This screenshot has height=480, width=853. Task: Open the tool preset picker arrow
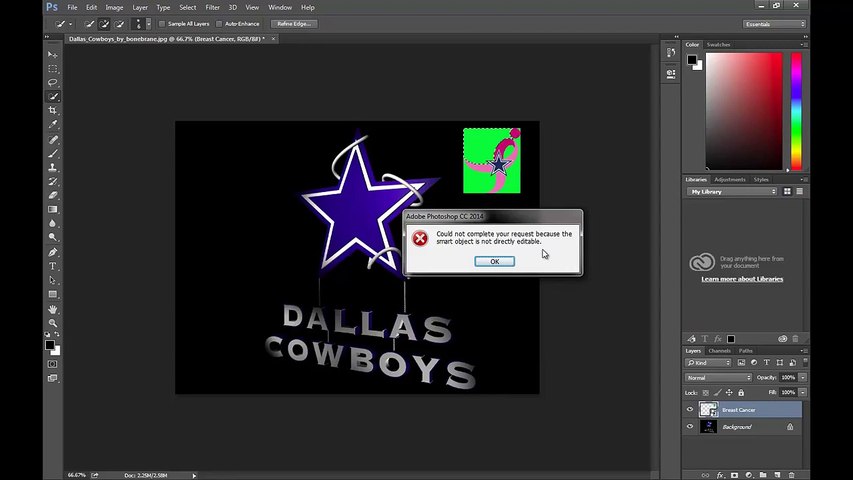click(x=70, y=24)
